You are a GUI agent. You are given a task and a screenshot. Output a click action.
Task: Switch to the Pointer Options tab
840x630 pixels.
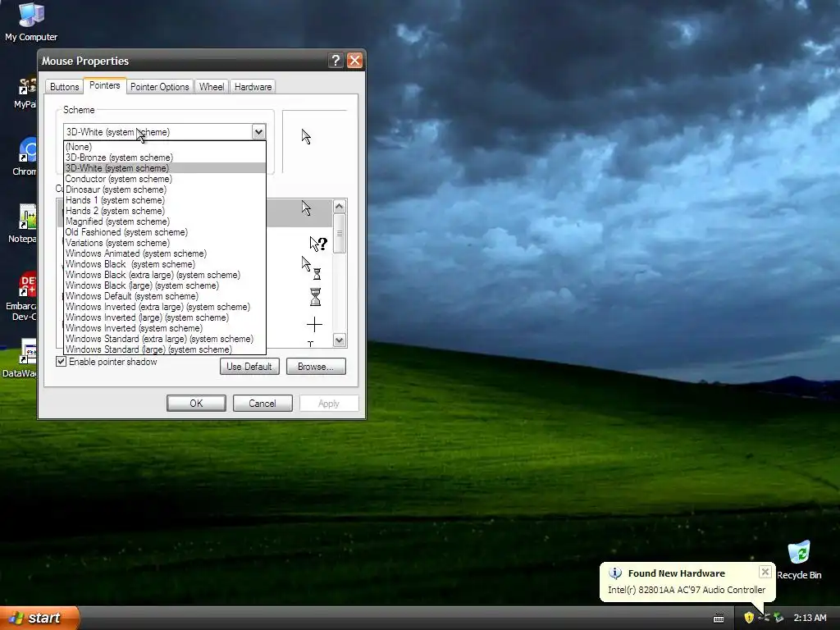pyautogui.click(x=160, y=87)
